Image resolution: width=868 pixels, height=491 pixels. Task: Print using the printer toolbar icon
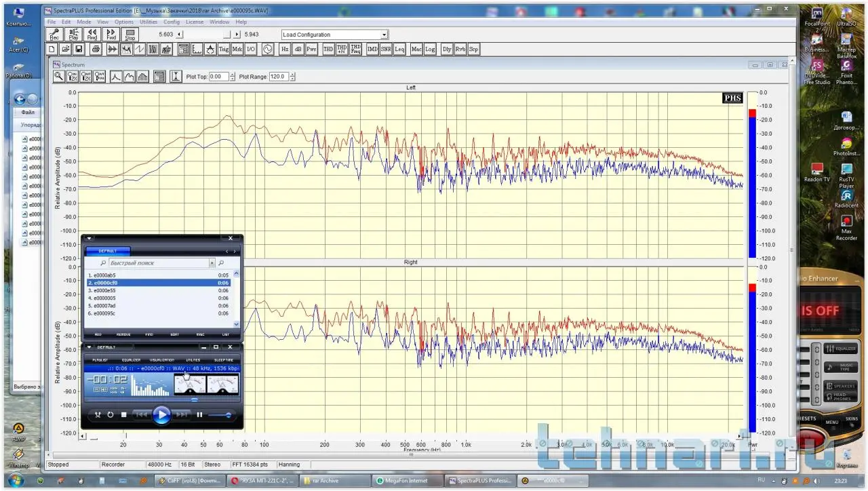click(x=96, y=50)
